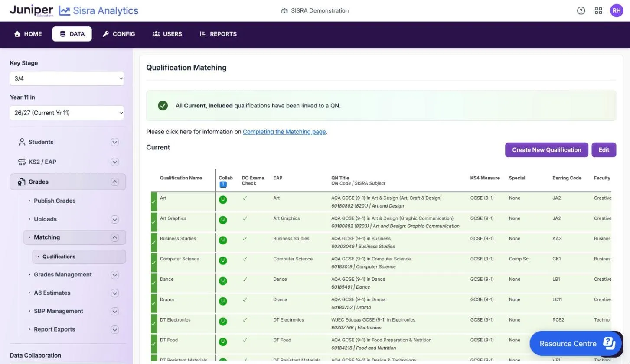The height and width of the screenshot is (364, 630).
Task: Open the RH user avatar menu
Action: tap(617, 11)
